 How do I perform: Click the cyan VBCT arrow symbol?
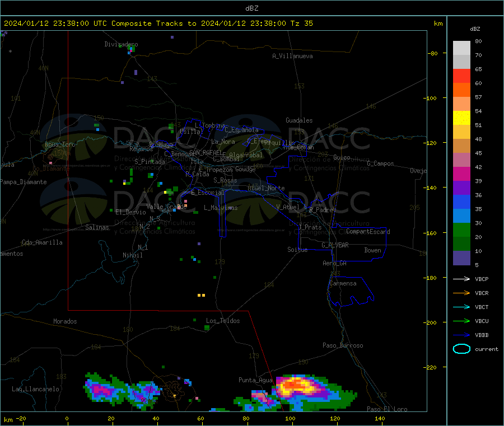coord(461,307)
